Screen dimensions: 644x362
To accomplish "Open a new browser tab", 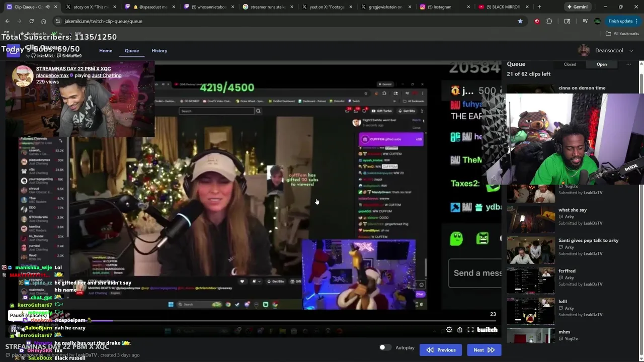I will [x=539, y=7].
